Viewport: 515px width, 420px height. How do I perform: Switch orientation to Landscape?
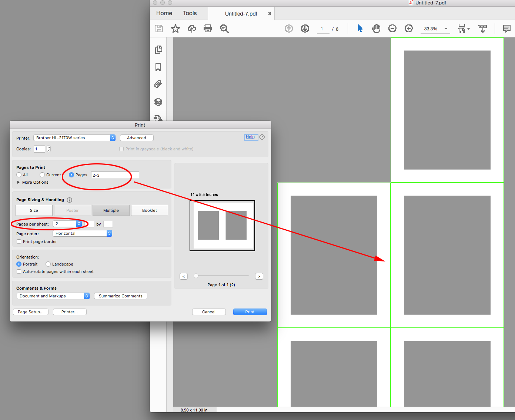(x=48, y=264)
